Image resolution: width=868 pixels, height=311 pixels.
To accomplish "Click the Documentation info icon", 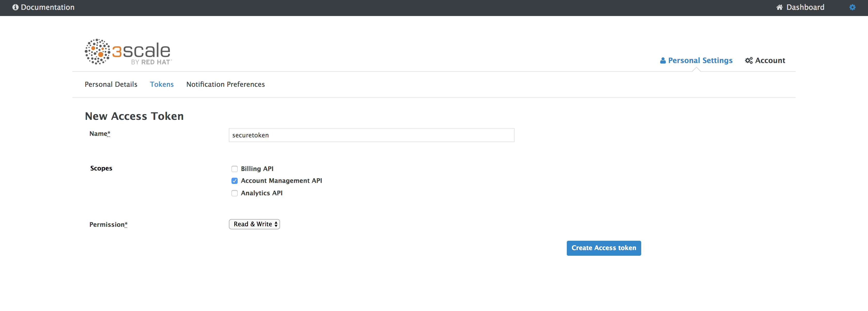I will (15, 7).
